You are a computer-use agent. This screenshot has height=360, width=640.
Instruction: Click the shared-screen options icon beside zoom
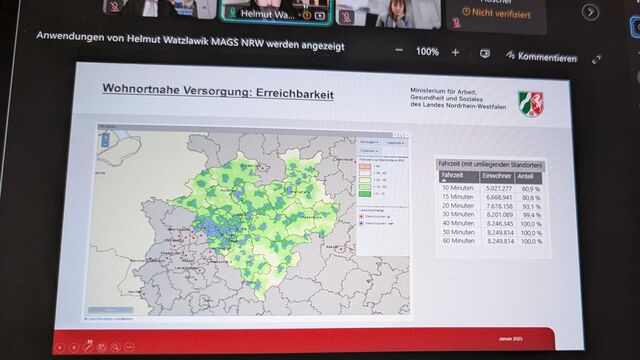(x=484, y=53)
